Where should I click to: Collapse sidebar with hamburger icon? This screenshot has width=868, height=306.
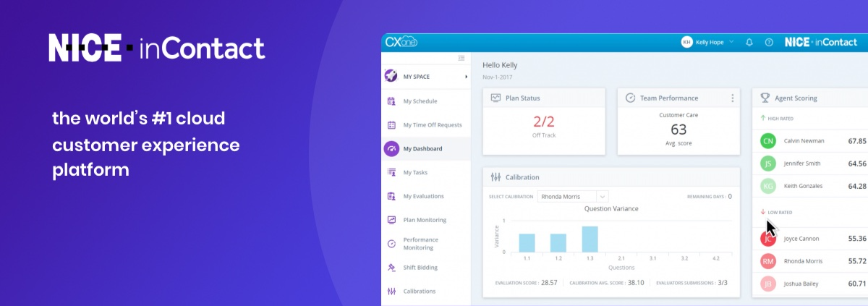(x=461, y=58)
